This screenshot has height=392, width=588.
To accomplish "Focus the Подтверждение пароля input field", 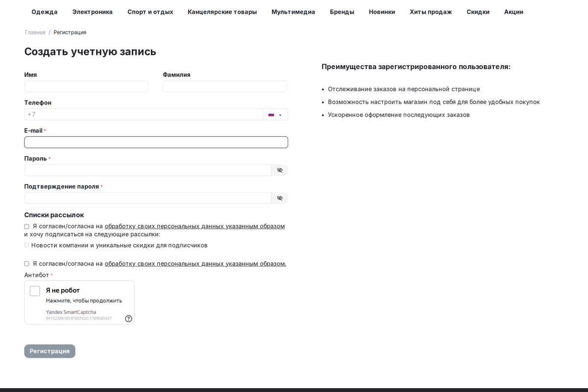I will [x=148, y=198].
